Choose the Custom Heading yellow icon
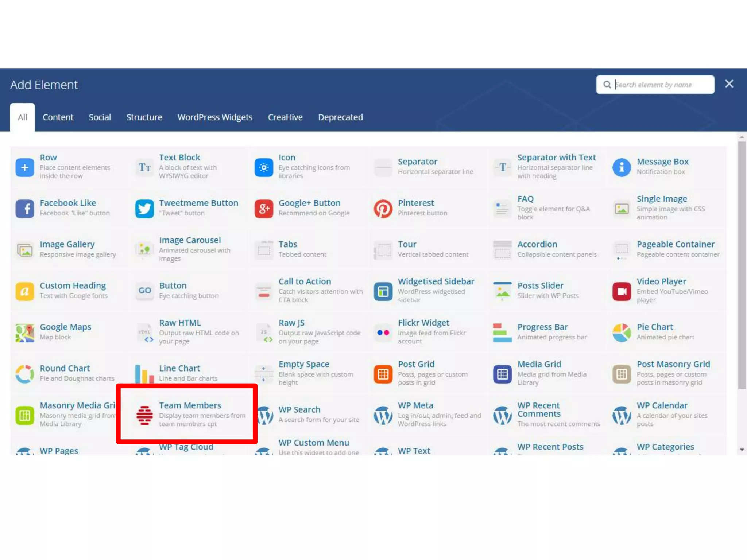The height and width of the screenshot is (560, 747). click(x=24, y=291)
